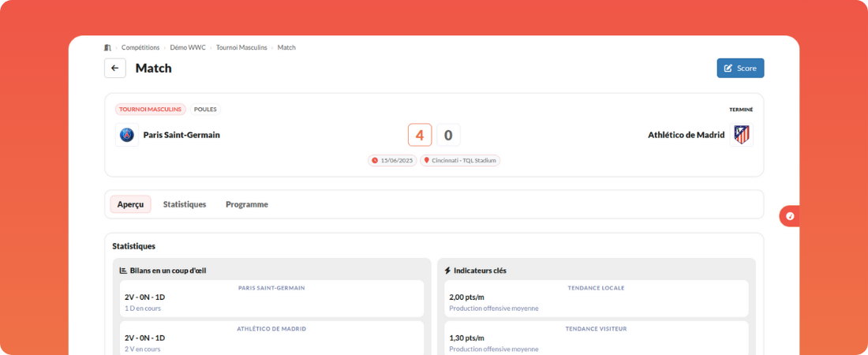This screenshot has width=868, height=355.
Task: Click the Paris Saint-Germain team name
Action: tap(181, 135)
